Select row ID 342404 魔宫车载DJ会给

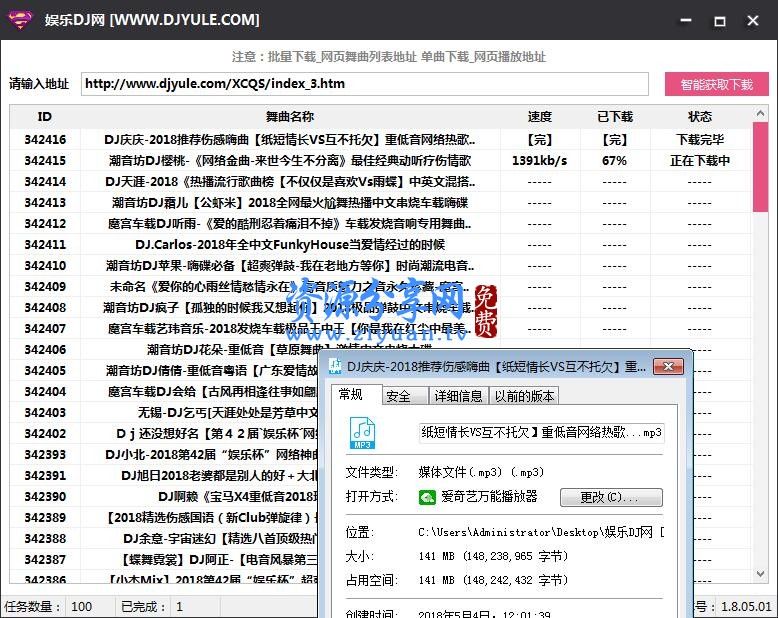(164, 392)
